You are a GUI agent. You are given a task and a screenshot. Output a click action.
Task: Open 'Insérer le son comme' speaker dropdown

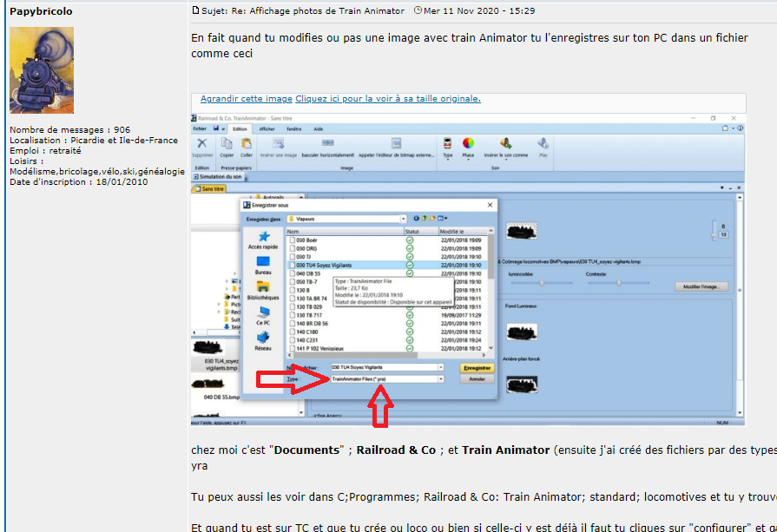(x=506, y=148)
